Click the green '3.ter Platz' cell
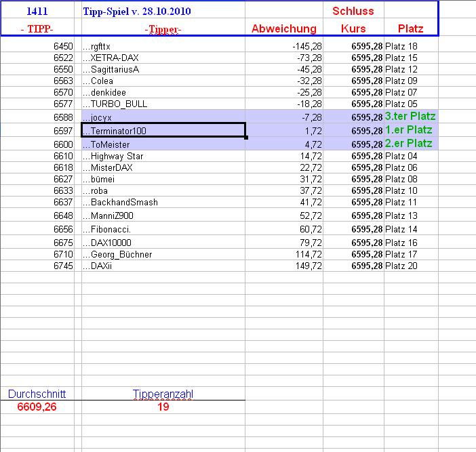 (410, 116)
